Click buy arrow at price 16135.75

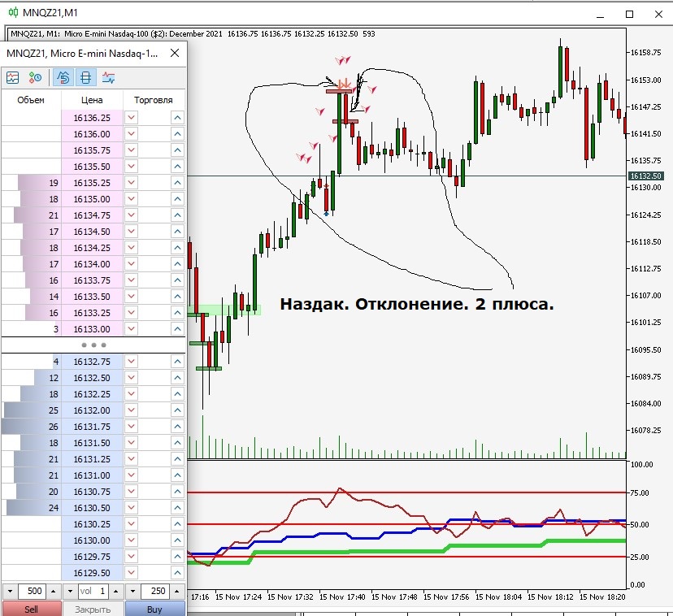[177, 150]
